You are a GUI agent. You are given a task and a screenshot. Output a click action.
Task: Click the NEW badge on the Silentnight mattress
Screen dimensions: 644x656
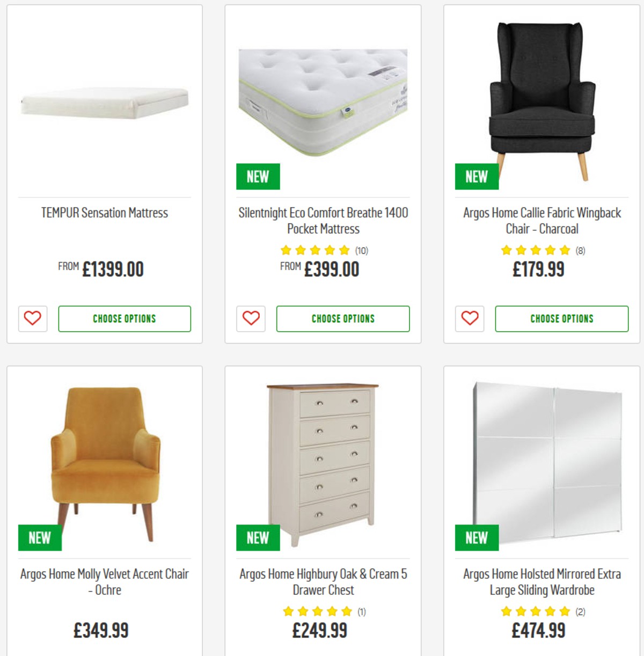[x=258, y=176]
